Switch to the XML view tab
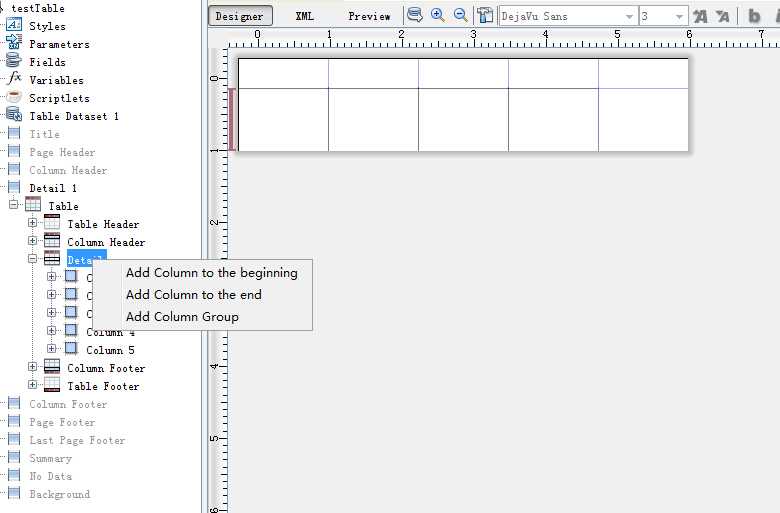Image resolution: width=780 pixels, height=513 pixels. pos(304,16)
